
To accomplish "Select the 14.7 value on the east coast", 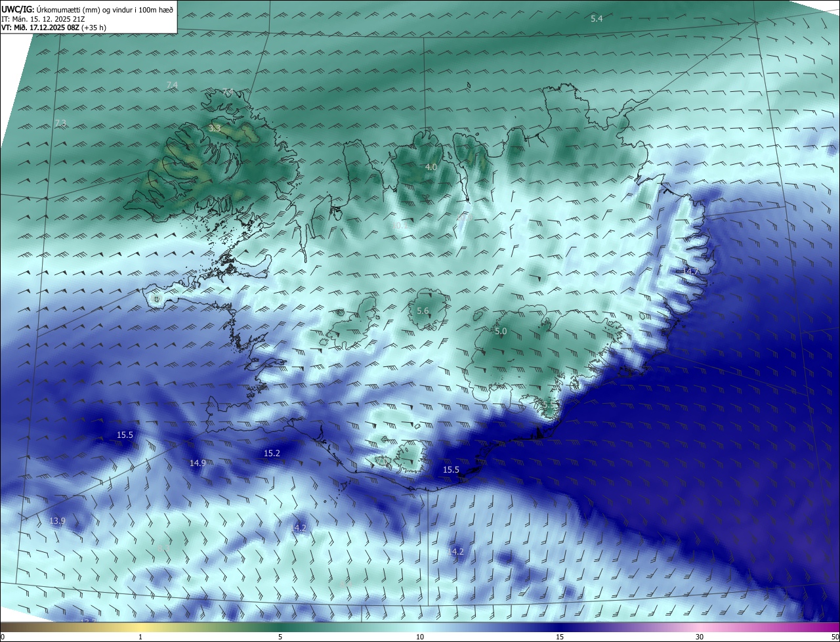I will point(690,271).
